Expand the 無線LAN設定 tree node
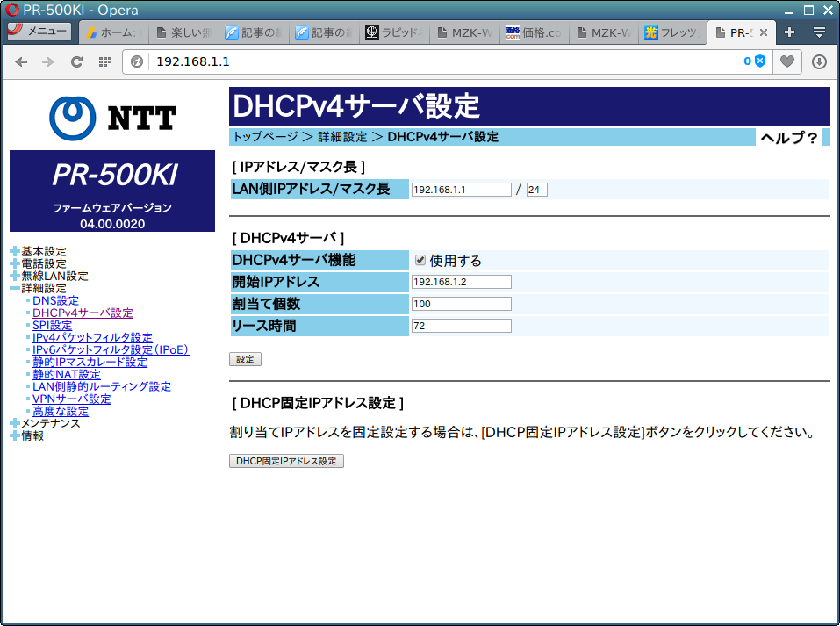 (14, 276)
